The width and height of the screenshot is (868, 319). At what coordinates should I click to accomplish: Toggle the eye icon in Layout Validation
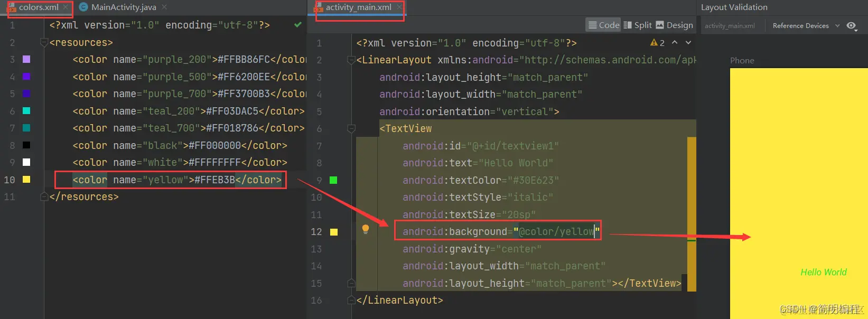click(x=851, y=25)
